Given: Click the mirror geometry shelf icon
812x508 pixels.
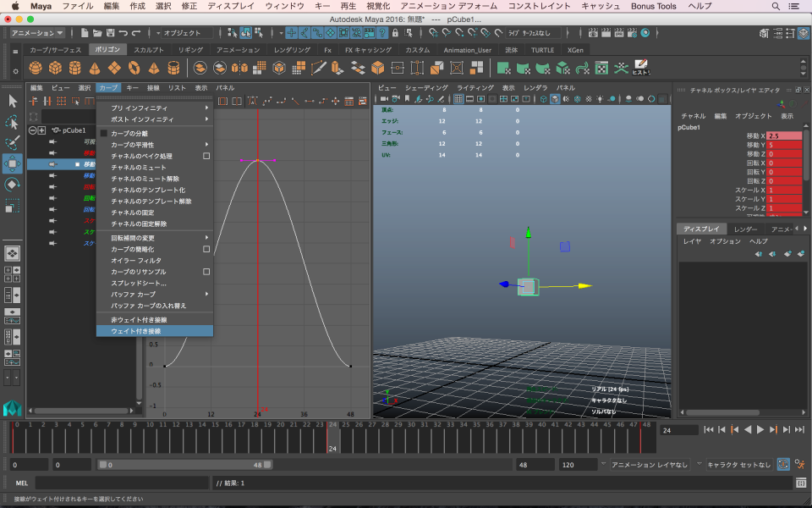Looking at the screenshot, I should coord(239,68).
